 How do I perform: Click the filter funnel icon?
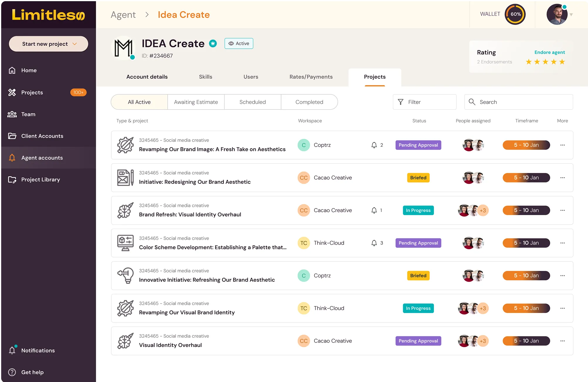point(400,102)
